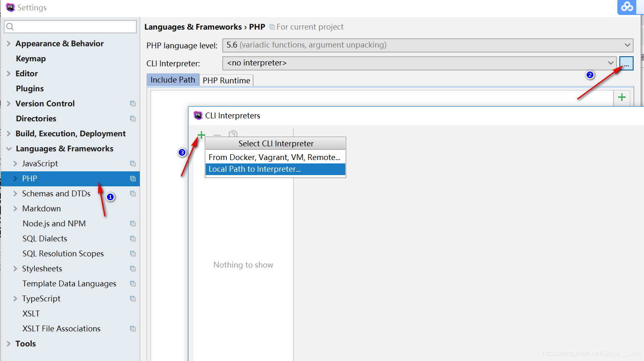Click project-level icon next to Version Control
644x361 pixels.
[133, 103]
